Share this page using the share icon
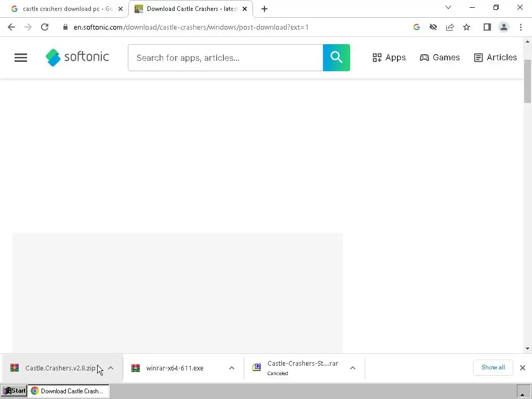 (x=450, y=27)
